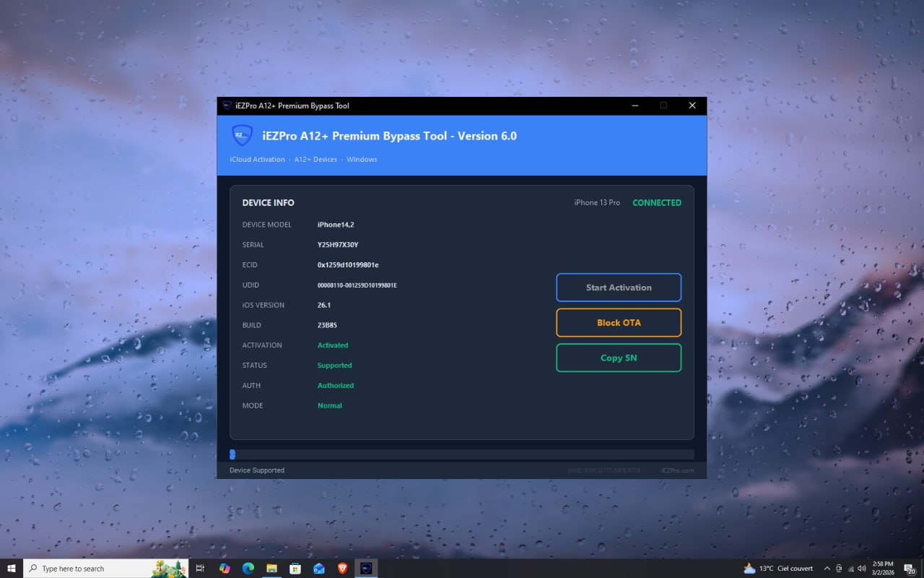This screenshot has width=924, height=578.
Task: Click the iEZPro shield logo in the header
Action: click(x=242, y=135)
